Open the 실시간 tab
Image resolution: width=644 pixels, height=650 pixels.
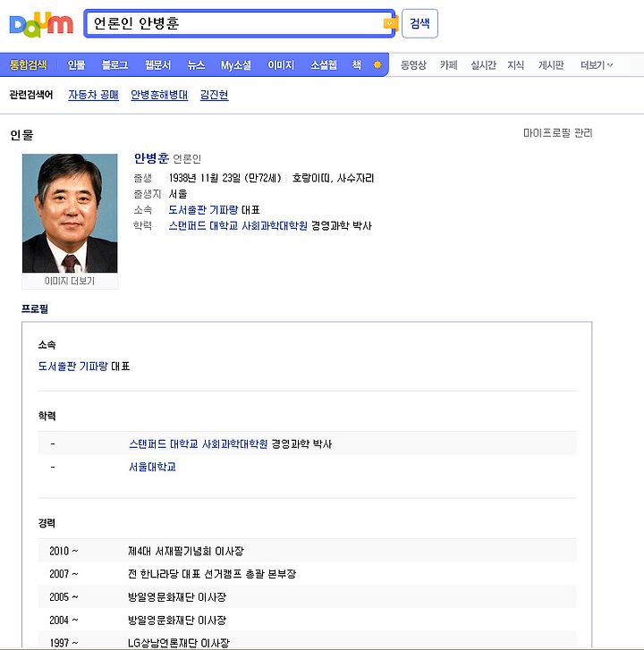[x=483, y=65]
